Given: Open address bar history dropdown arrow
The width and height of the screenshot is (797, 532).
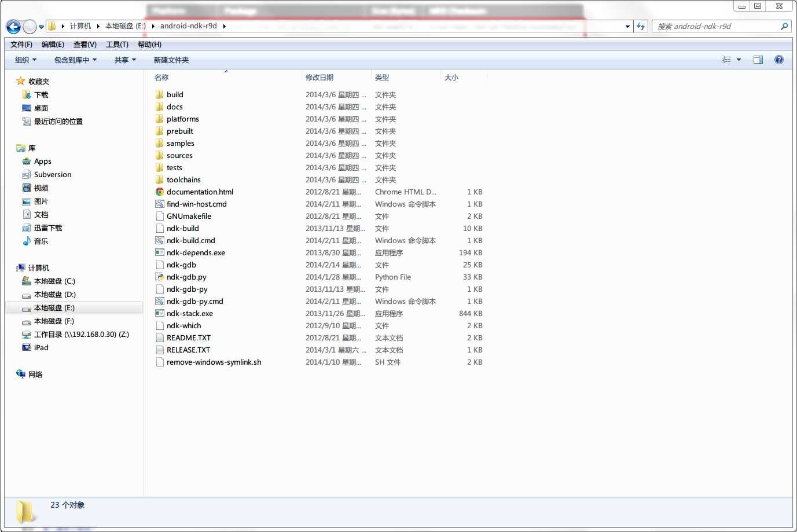Looking at the screenshot, I should (627, 26).
